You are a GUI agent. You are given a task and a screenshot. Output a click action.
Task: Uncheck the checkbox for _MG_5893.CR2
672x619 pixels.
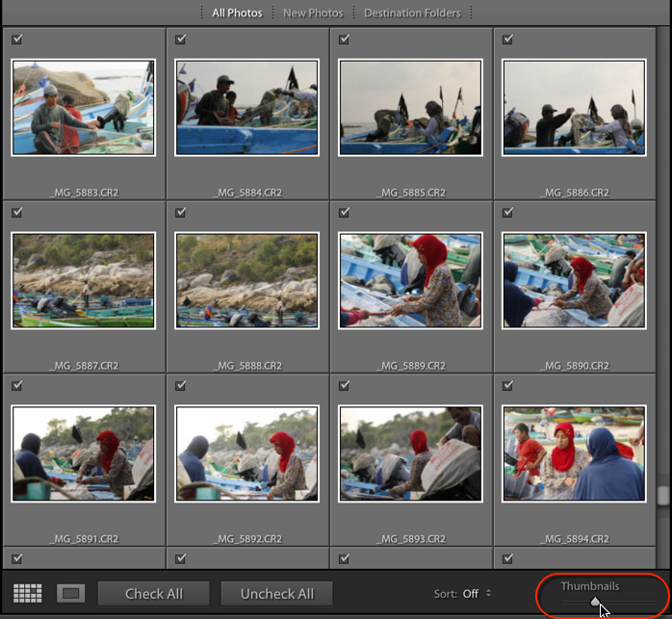click(344, 385)
